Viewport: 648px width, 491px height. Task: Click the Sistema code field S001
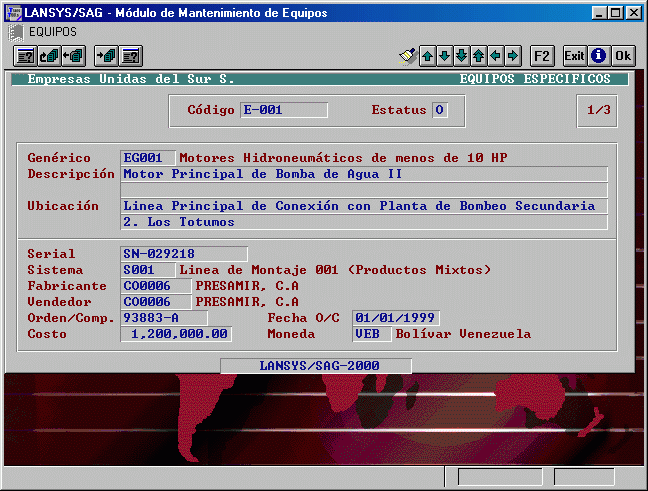tap(148, 270)
